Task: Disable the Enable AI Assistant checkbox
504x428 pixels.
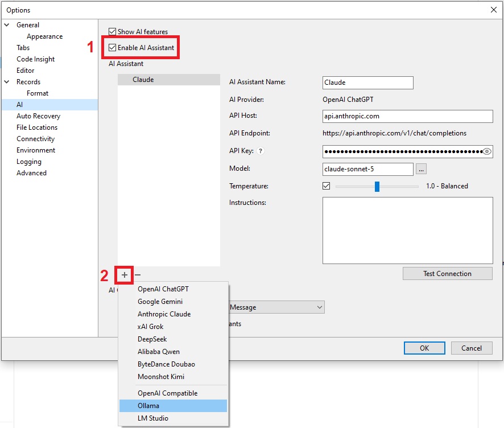Action: pos(112,48)
